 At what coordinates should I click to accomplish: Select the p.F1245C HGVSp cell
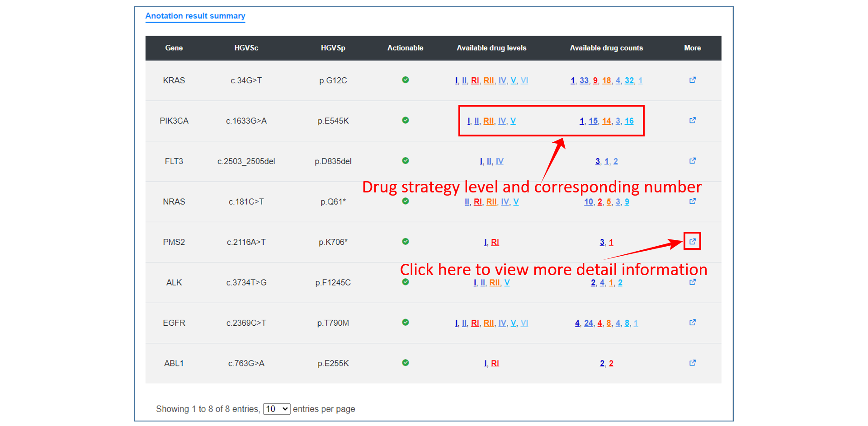click(x=333, y=283)
